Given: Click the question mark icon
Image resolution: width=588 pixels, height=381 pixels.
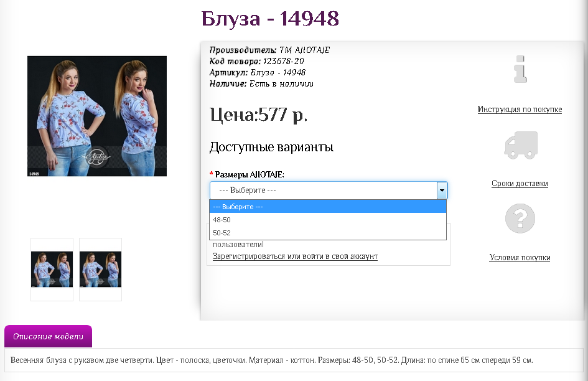Looking at the screenshot, I should coord(520,219).
